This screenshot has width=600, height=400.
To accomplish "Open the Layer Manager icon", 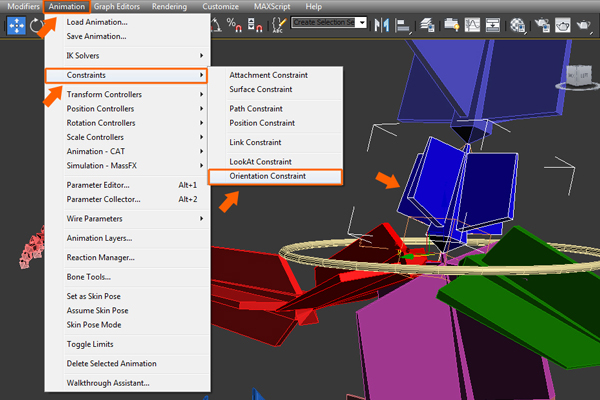I will click(x=427, y=25).
